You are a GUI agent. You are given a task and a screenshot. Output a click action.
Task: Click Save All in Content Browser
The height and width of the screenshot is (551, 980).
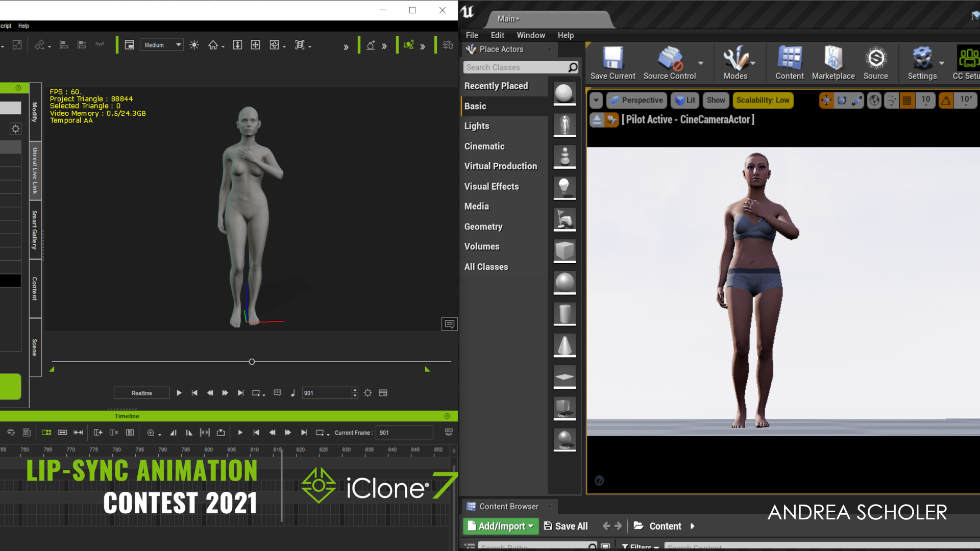[566, 526]
